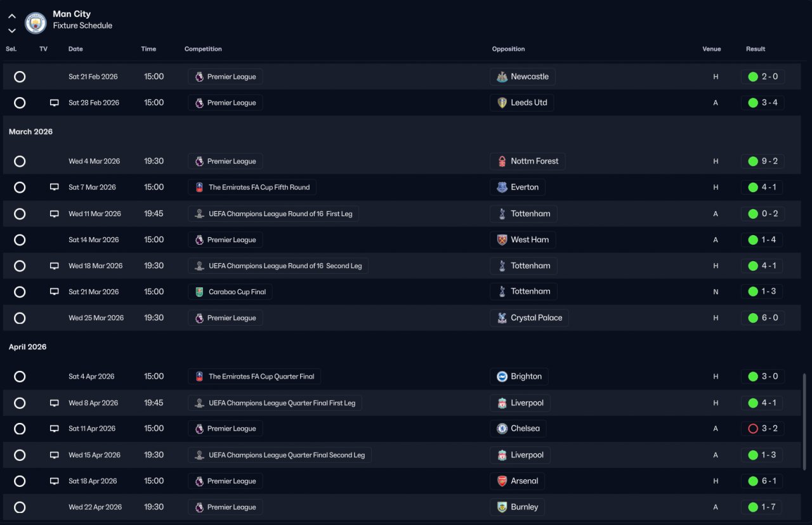Click the TV icon on Wed 11 Mar row
This screenshot has width=812, height=525.
[55, 214]
